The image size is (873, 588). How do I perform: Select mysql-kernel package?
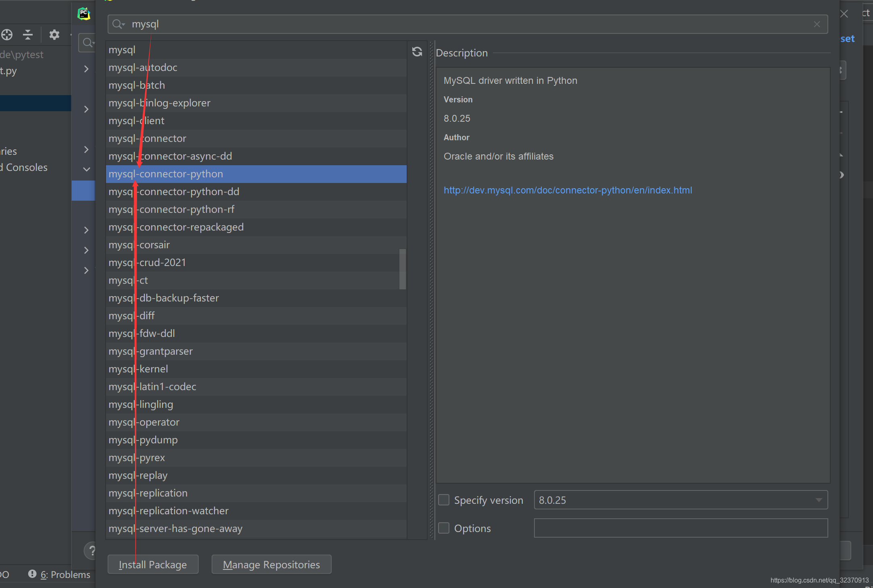coord(256,369)
